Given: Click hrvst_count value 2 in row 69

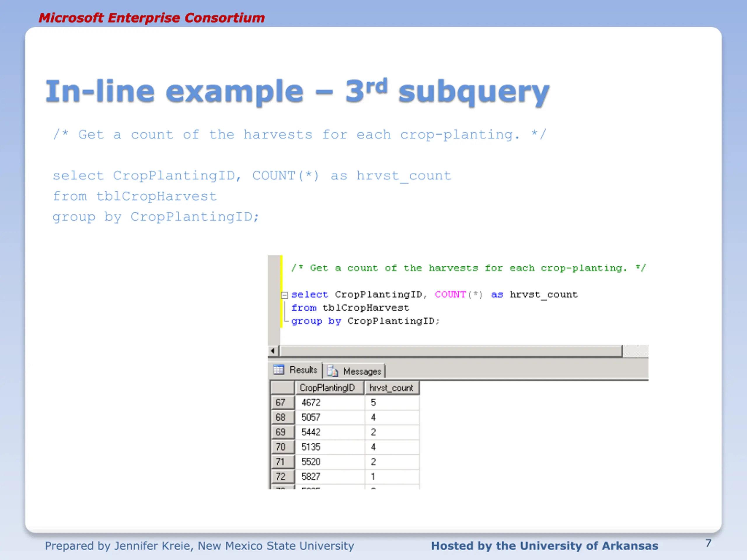Looking at the screenshot, I should 392,432.
